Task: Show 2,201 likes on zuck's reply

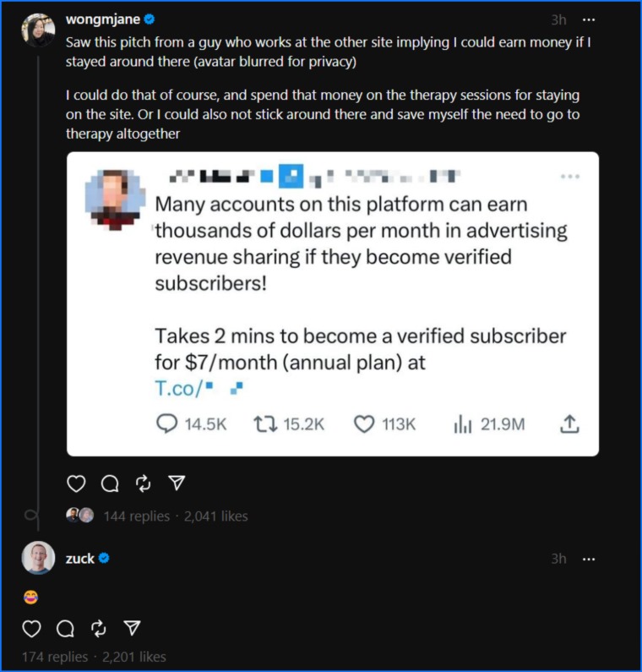Action: pyautogui.click(x=134, y=657)
